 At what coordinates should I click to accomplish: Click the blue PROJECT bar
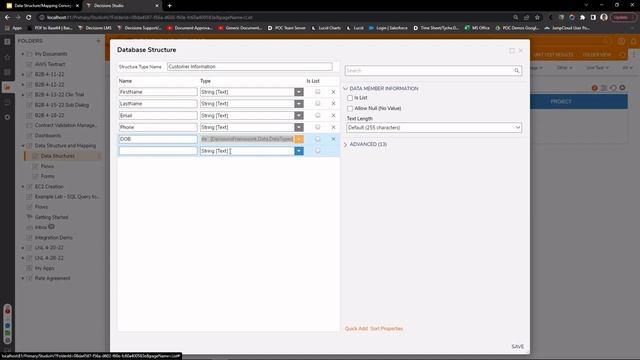(579, 102)
